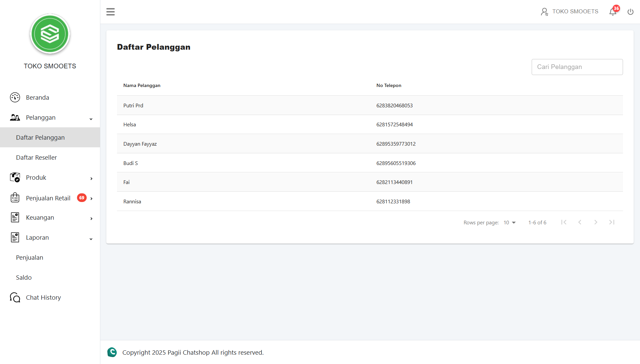The width and height of the screenshot is (640, 364).
Task: Click the TOKO SMOOETS green logo
Action: pyautogui.click(x=50, y=34)
